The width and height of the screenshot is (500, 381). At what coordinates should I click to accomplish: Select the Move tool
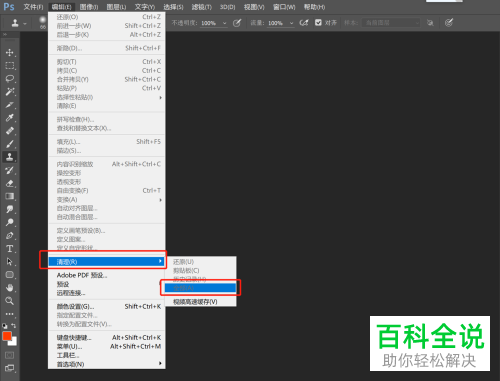click(10, 53)
